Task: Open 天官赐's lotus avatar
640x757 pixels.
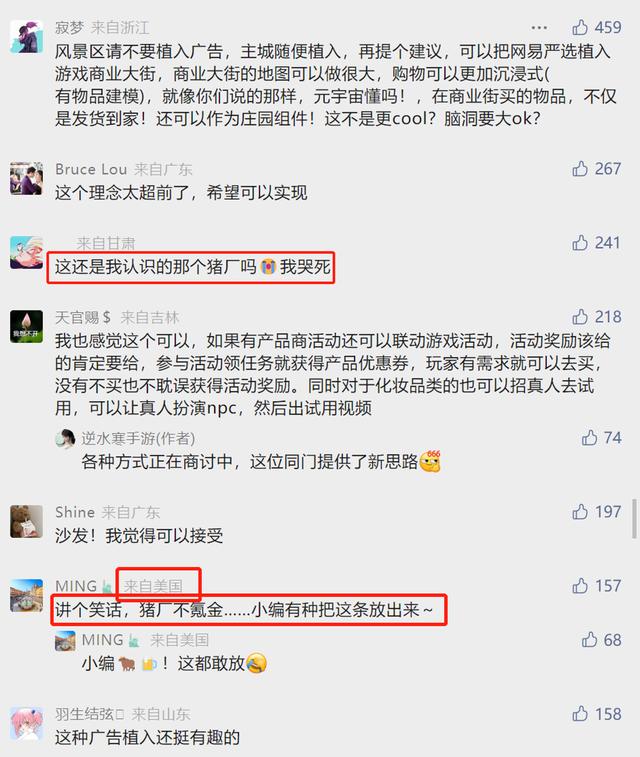Action: coord(27,326)
